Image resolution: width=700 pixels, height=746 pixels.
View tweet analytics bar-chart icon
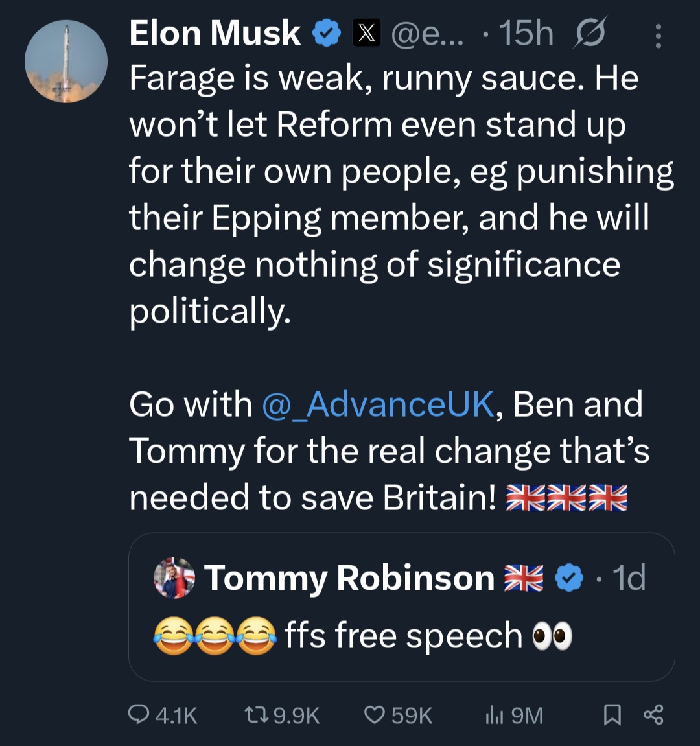tap(495, 715)
